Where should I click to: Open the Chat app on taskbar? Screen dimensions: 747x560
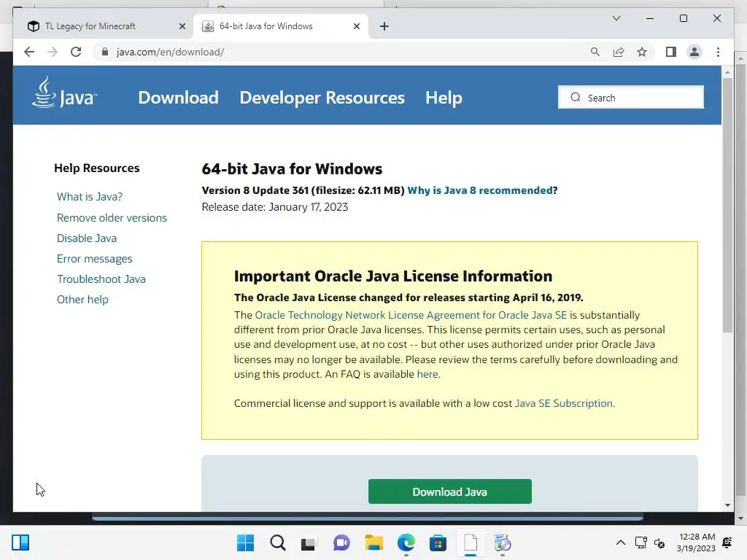[341, 542]
